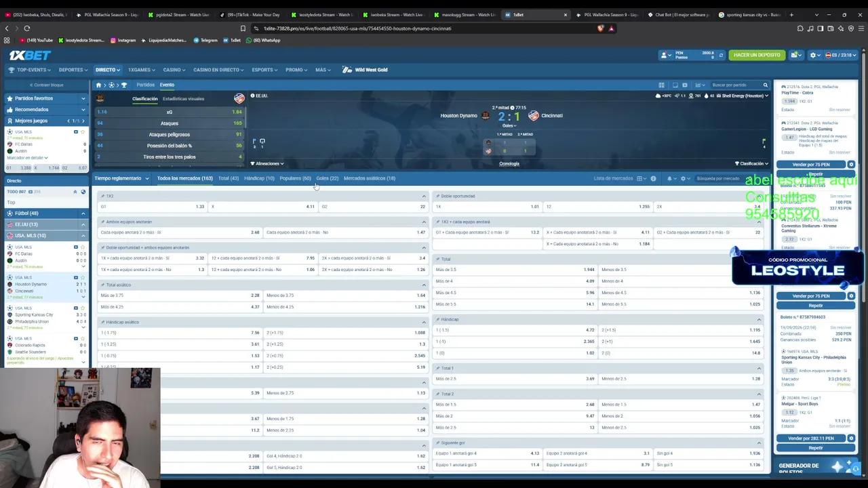Go to next page of Mejores juegos
This screenshot has width=868, height=488.
click(x=83, y=121)
